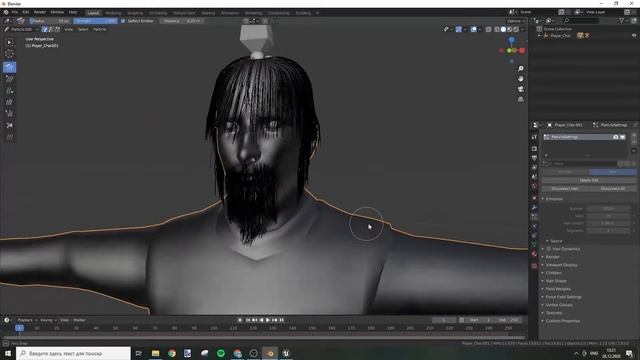Switch to the Sculpting workspace tab
This screenshot has width=640, height=360.
(x=135, y=13)
